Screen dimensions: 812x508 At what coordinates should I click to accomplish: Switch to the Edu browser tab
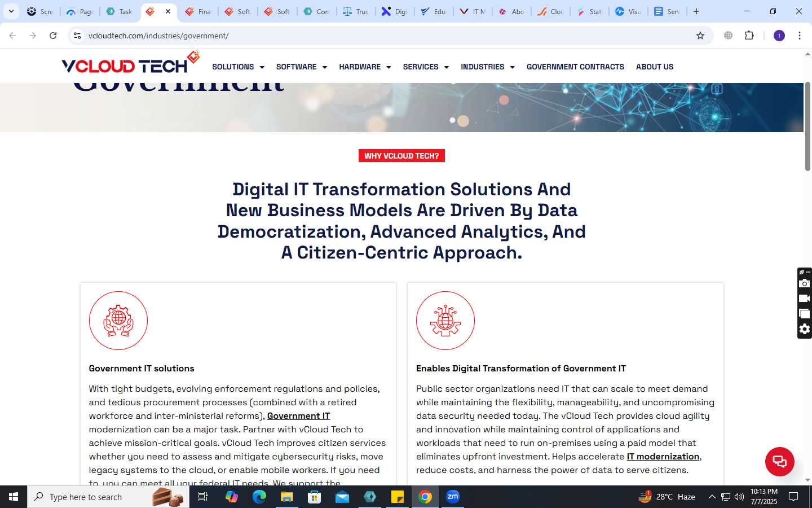434,11
